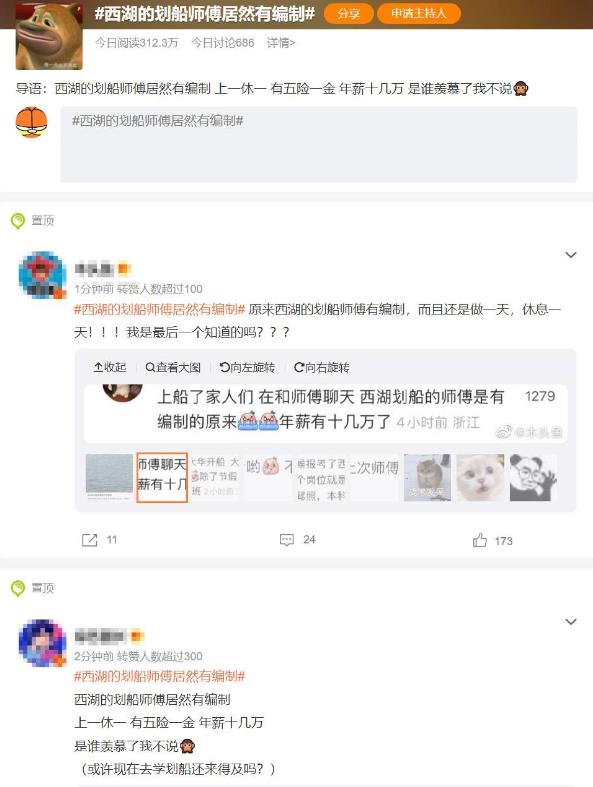Open topic details via 详情> link

pos(281,43)
